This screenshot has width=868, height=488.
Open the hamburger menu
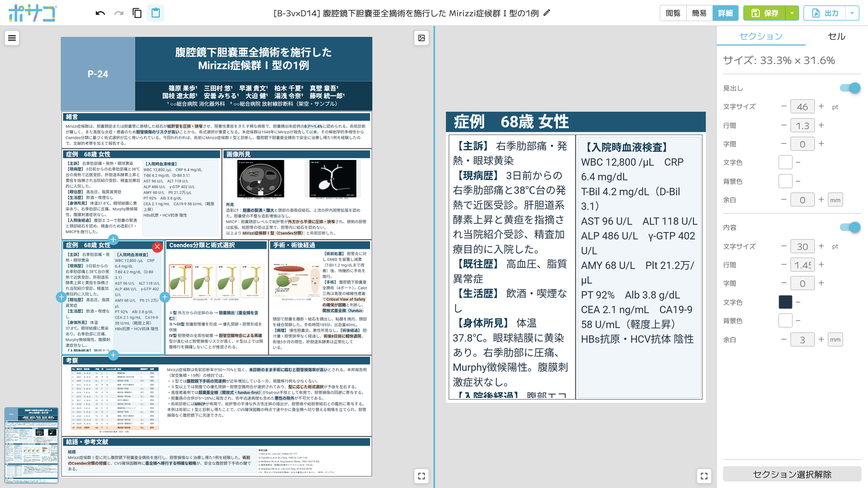tap(12, 38)
